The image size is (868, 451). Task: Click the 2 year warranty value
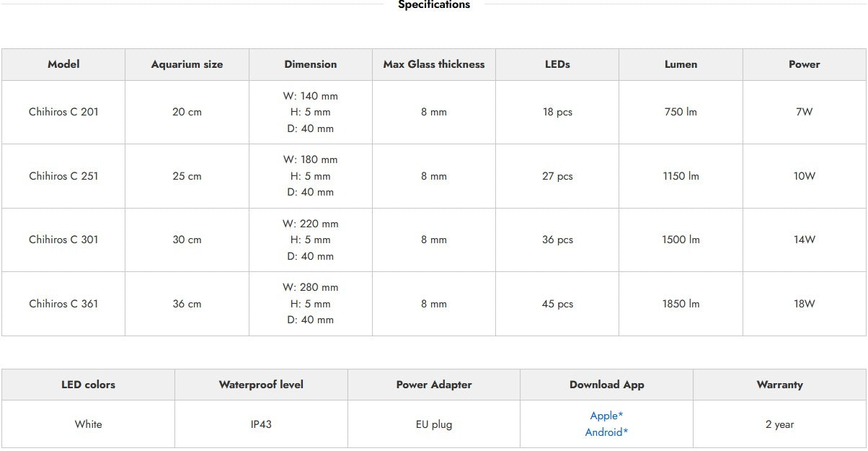779,424
